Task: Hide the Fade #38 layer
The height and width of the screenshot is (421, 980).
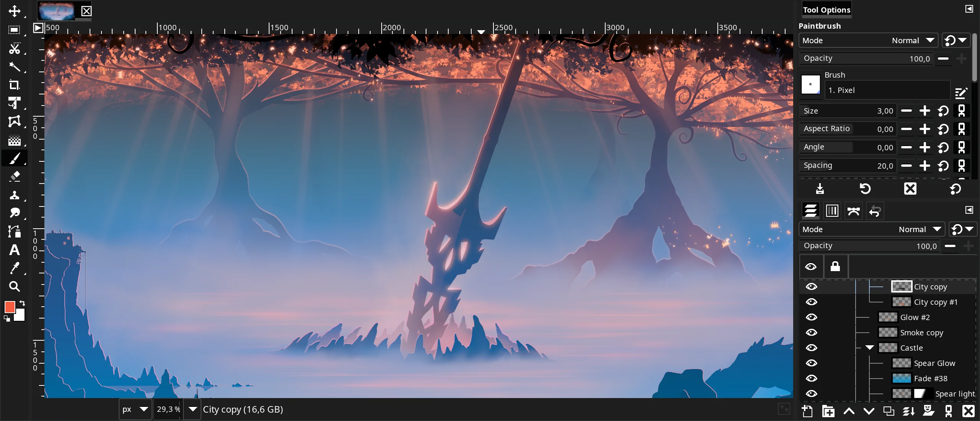Action: coord(811,379)
